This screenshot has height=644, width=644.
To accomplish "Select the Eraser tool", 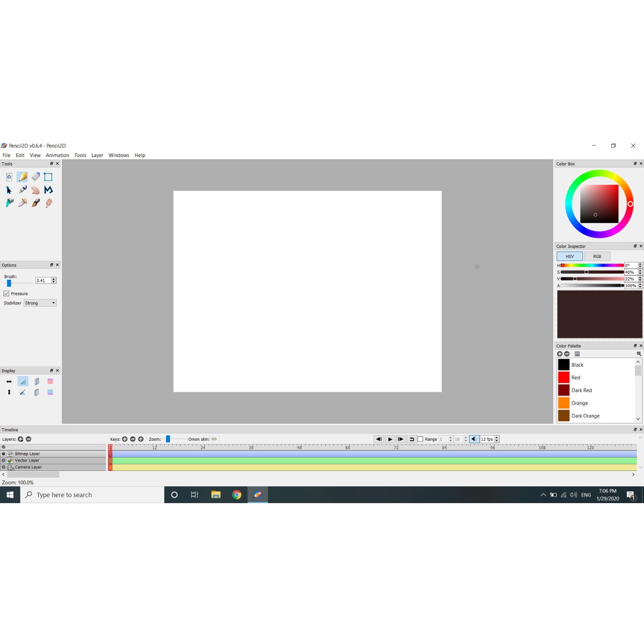I will [36, 177].
